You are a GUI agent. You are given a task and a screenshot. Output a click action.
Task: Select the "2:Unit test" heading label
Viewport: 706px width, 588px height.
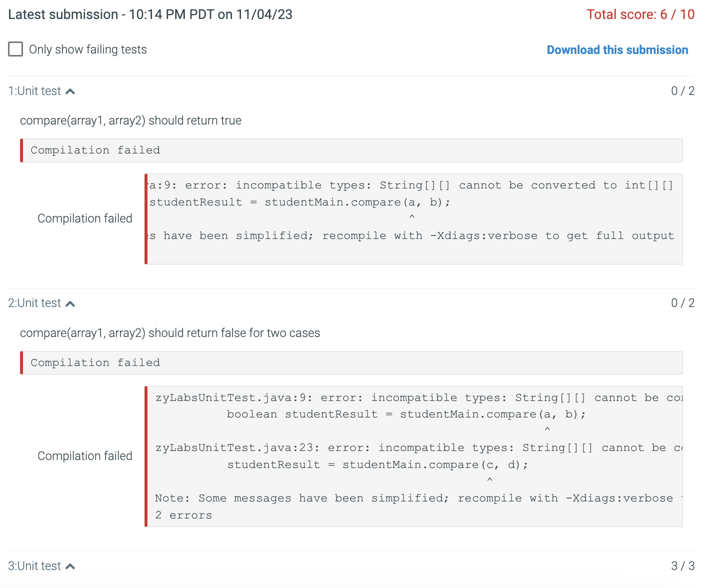pyautogui.click(x=34, y=302)
